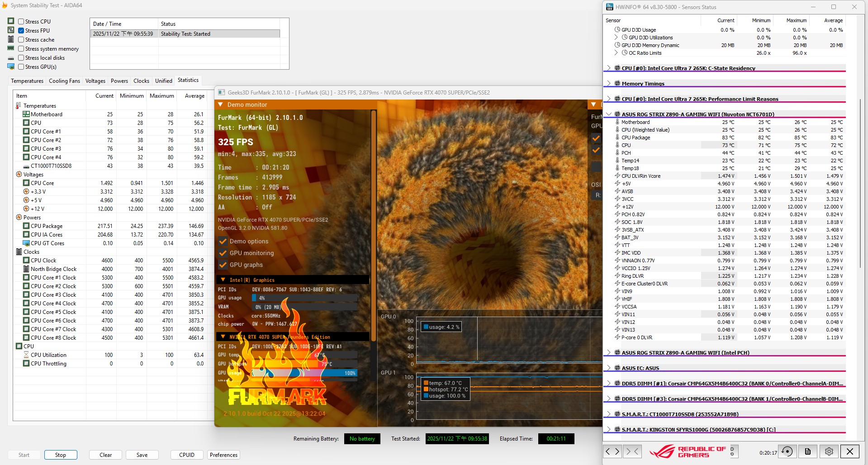Switch to the Cooling Fans tab
Viewport: 868px width, 465px height.
point(64,81)
